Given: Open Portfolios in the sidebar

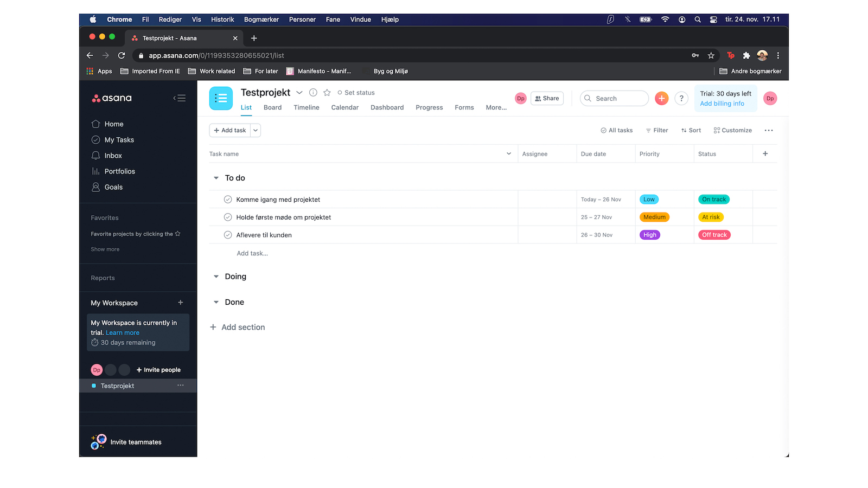Looking at the screenshot, I should (119, 171).
